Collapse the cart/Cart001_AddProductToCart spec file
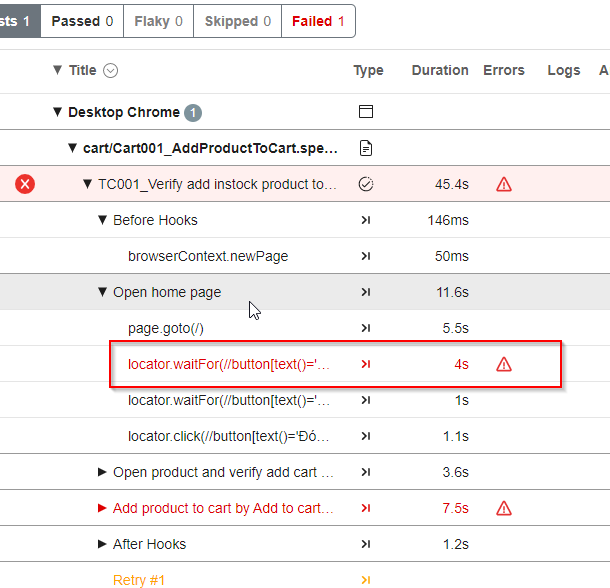This screenshot has width=610, height=588. [x=72, y=148]
